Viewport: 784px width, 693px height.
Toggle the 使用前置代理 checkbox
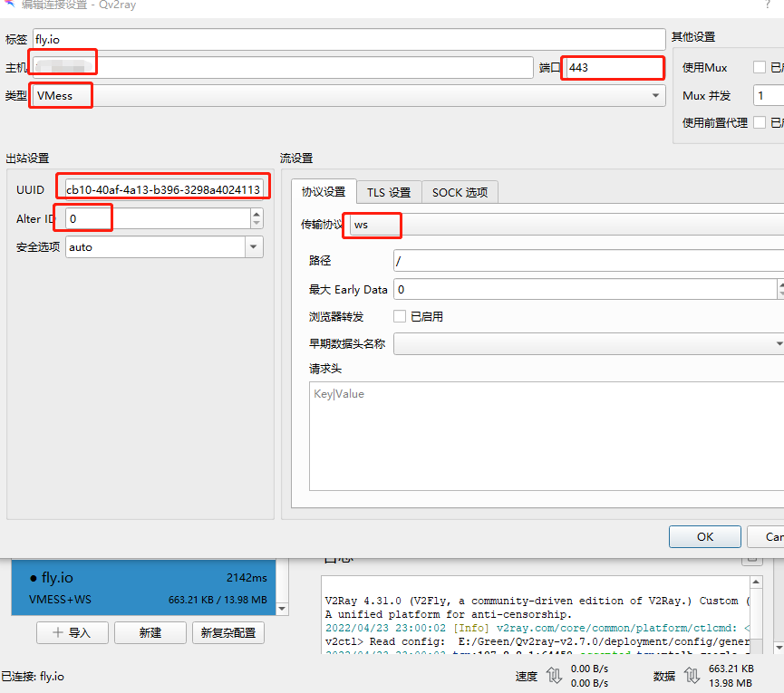[760, 122]
